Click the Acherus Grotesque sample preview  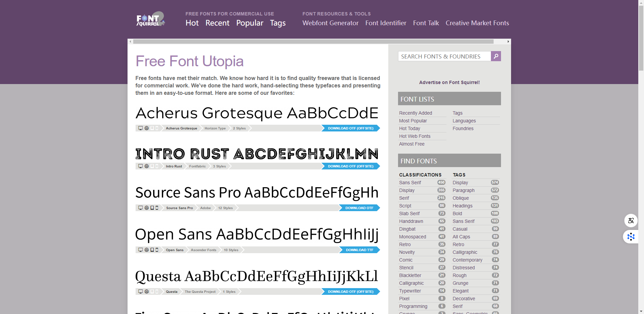tap(257, 113)
